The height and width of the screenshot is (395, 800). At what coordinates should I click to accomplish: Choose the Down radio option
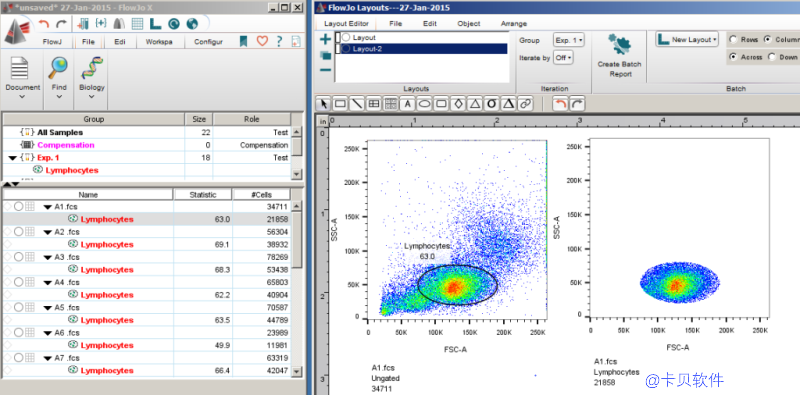771,57
